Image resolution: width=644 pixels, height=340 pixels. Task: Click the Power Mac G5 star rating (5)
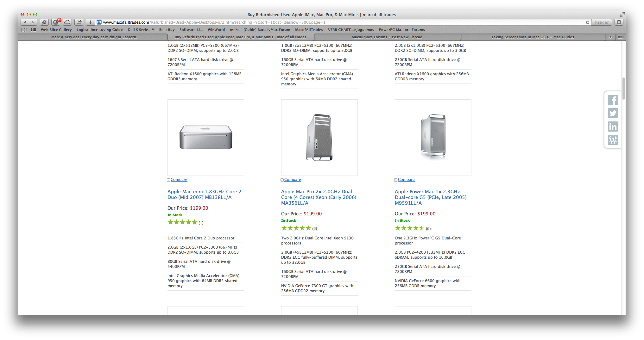coord(409,228)
